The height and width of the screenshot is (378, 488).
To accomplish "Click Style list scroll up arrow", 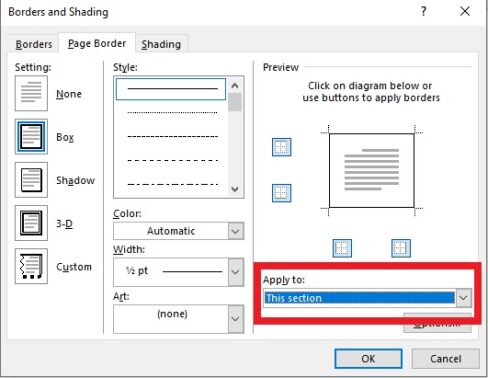I will click(x=235, y=85).
